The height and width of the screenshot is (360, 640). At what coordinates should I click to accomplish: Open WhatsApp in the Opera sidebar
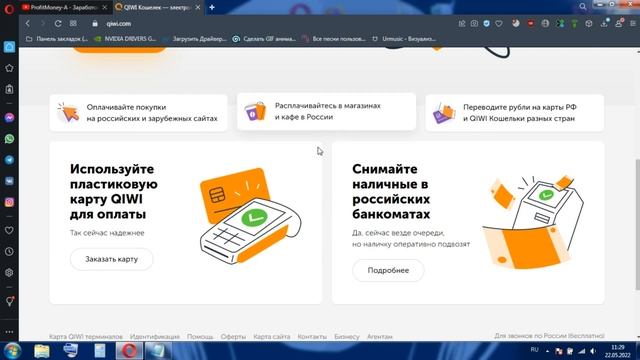[x=9, y=139]
